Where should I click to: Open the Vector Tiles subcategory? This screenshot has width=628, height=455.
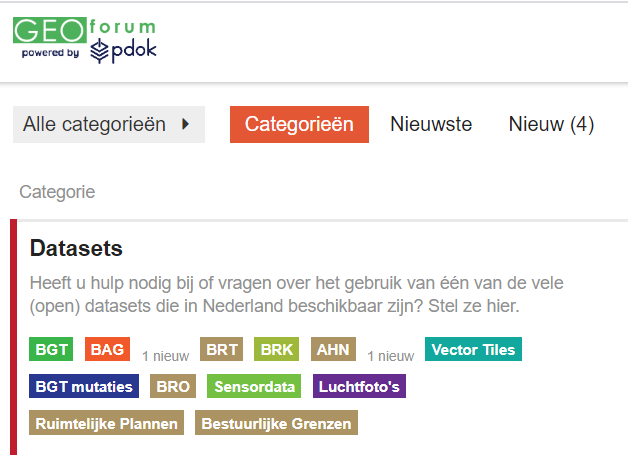pyautogui.click(x=473, y=350)
